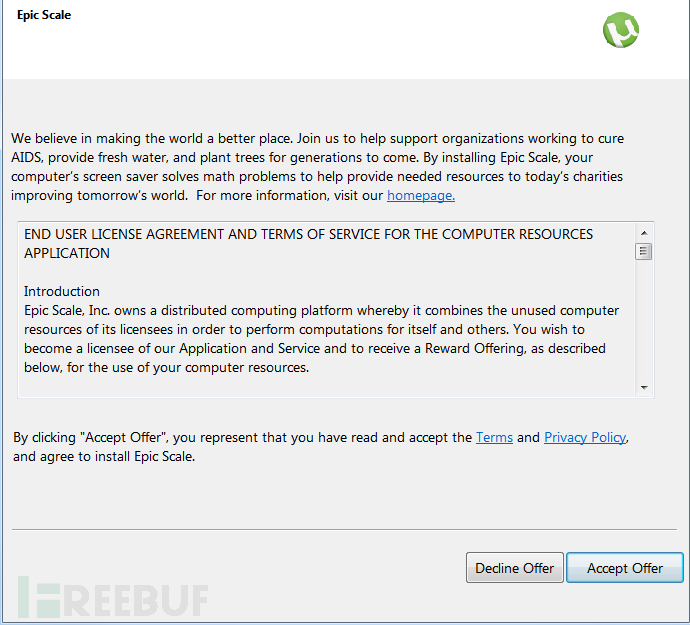Click the 'By clicking Accept Offer' disclaimer text
This screenshot has width=690, height=625.
pos(242,437)
